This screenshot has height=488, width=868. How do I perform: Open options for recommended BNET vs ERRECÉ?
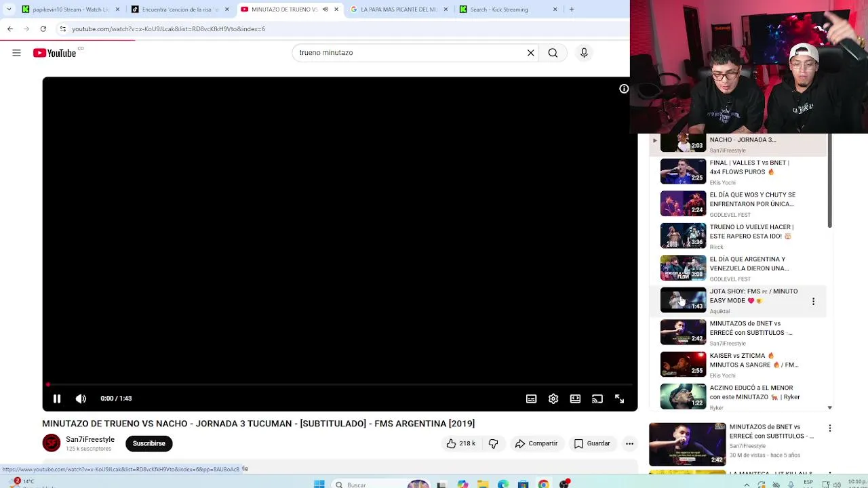(x=829, y=428)
